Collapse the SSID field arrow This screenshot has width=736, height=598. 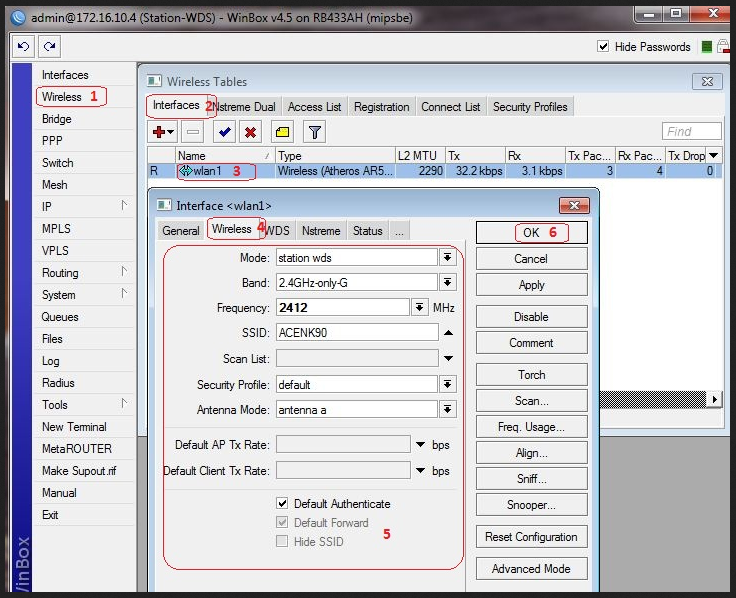click(448, 333)
